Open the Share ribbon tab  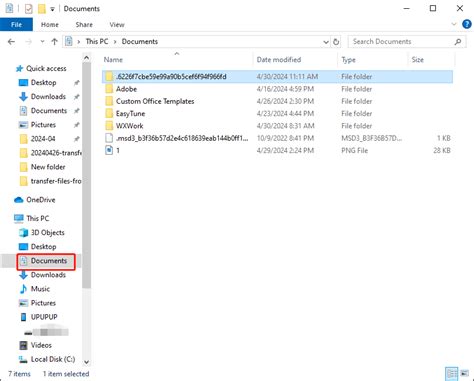pos(84,25)
